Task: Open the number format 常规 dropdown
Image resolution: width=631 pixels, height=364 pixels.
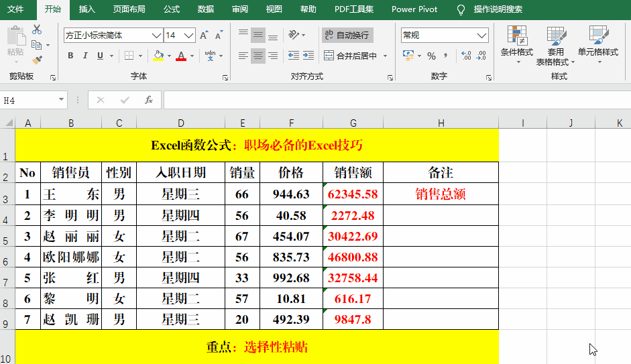Action: [x=481, y=36]
